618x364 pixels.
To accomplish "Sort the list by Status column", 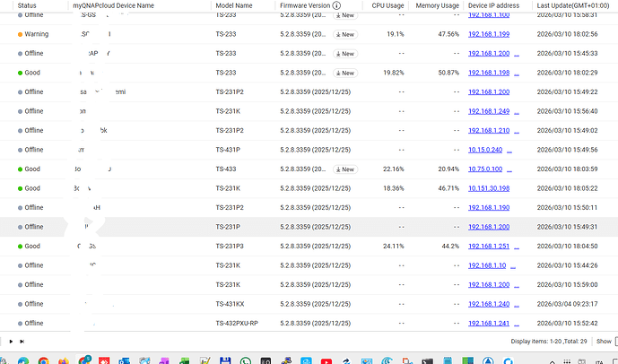I will pos(27,5).
